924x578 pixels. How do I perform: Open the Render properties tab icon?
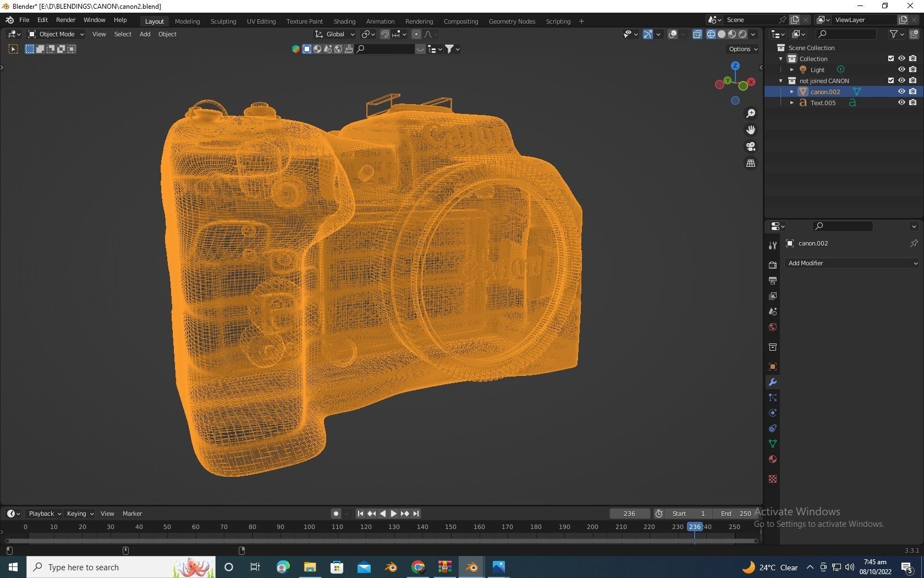pos(773,265)
